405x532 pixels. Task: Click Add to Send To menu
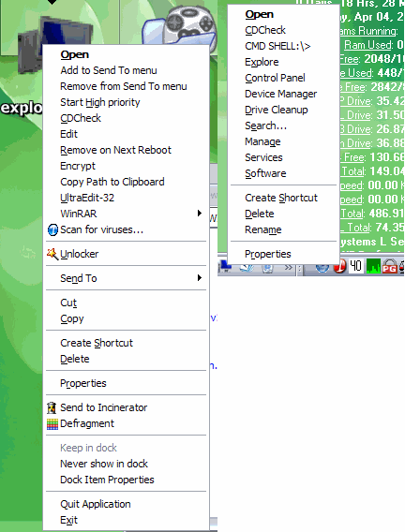point(126,70)
